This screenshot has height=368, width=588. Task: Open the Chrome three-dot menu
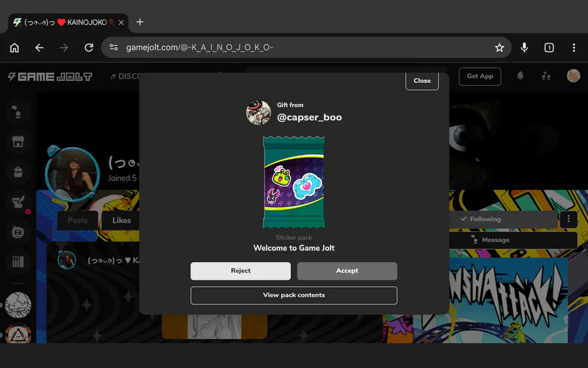[574, 48]
